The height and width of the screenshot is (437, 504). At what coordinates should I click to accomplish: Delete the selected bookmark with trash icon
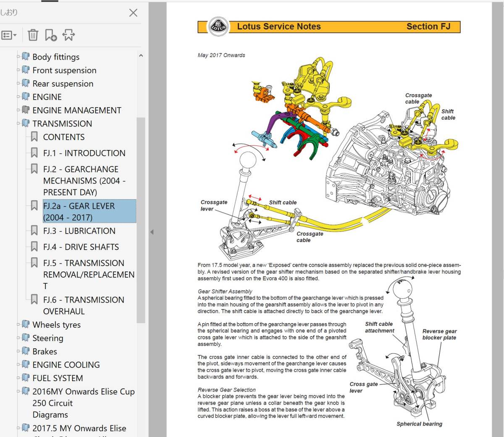coord(33,35)
